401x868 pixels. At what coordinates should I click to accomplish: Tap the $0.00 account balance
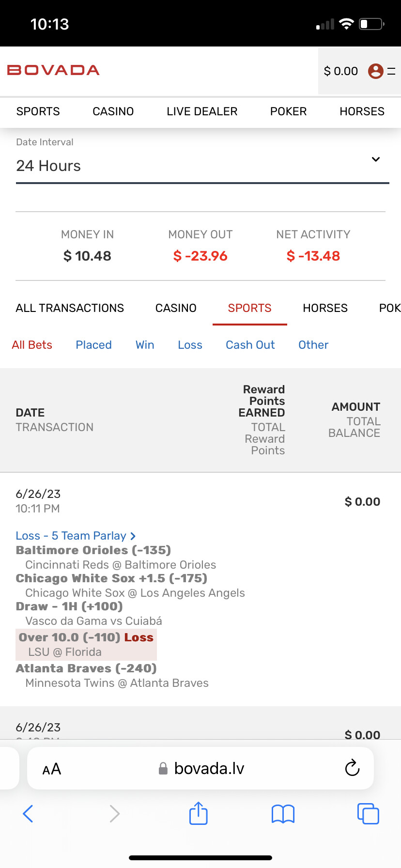tap(340, 71)
